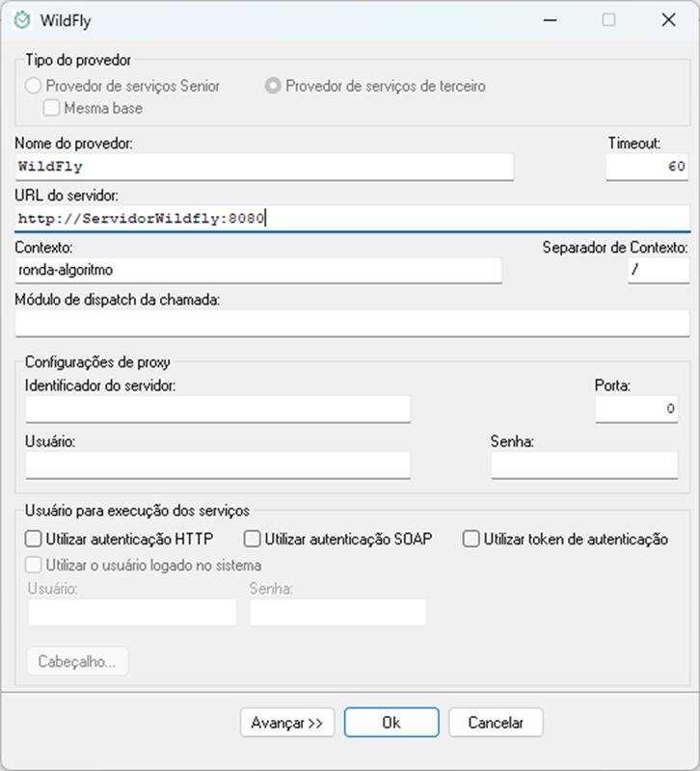The image size is (700, 771).
Task: Edit the Timeout value field
Action: coord(646,166)
